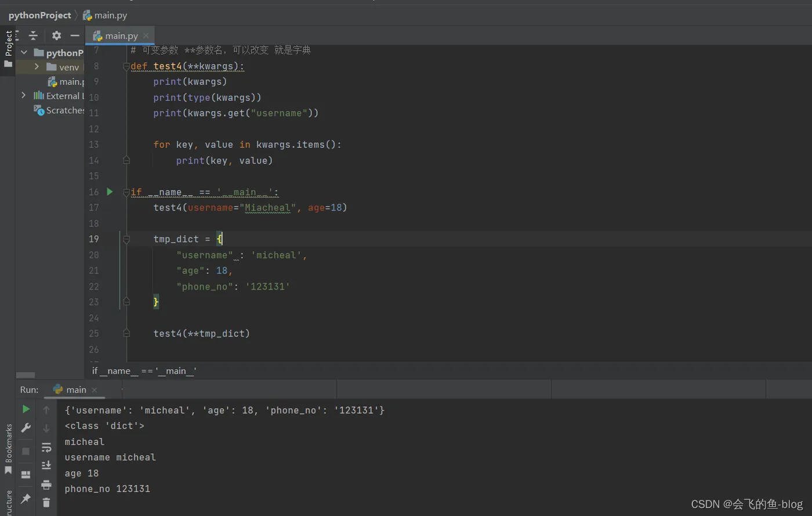Close the main run tab
The height and width of the screenshot is (516, 812).
[95, 390]
